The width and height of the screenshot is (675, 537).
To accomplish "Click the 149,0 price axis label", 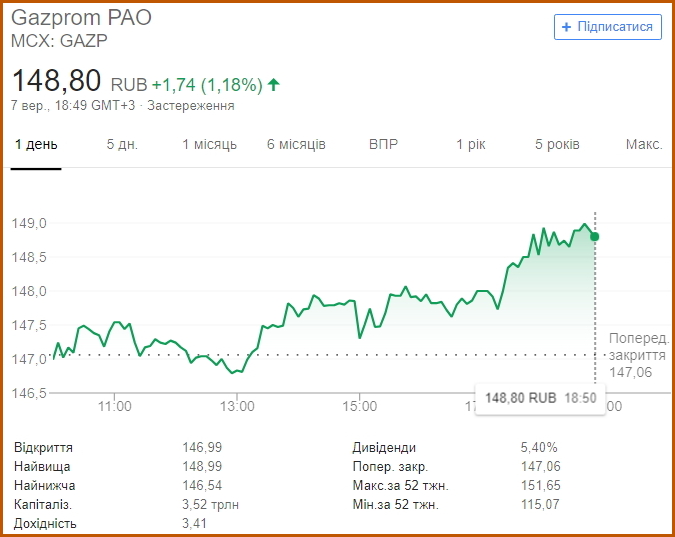I will pos(29,223).
